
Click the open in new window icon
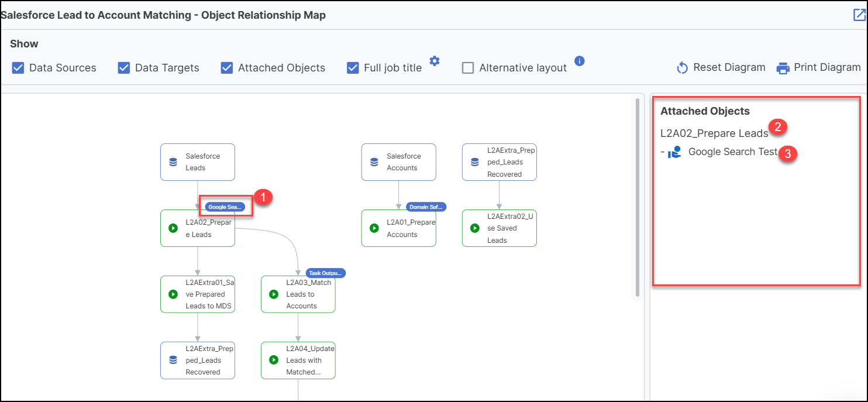[x=859, y=15]
